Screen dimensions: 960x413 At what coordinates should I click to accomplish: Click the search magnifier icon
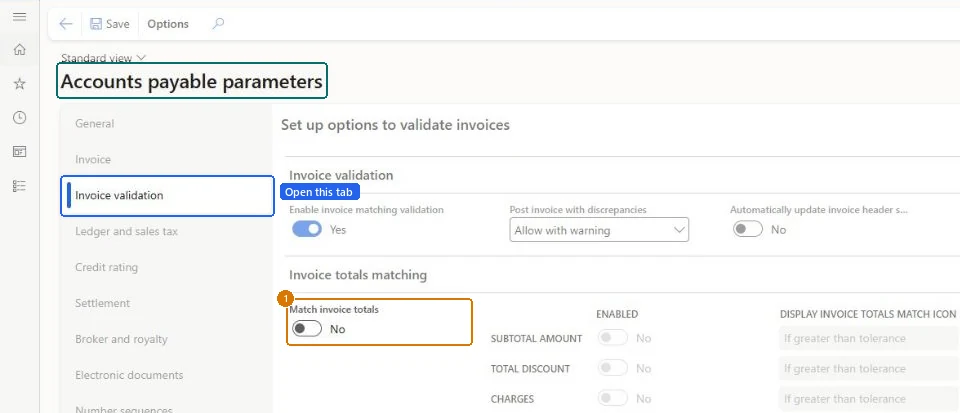(x=218, y=24)
